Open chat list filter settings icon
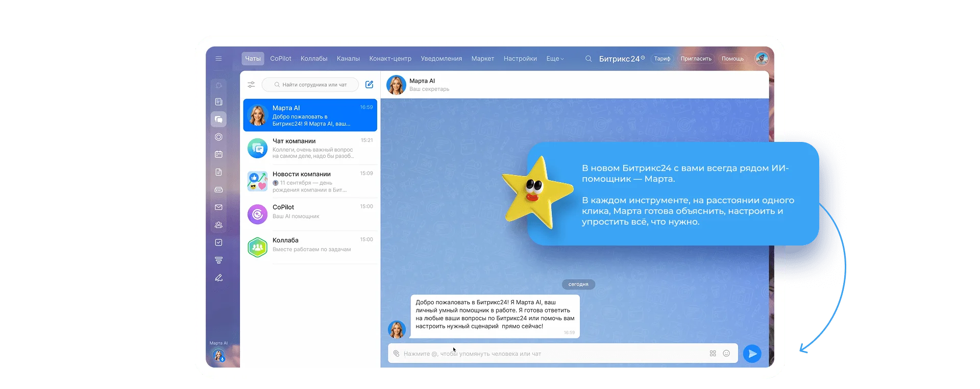 (251, 85)
